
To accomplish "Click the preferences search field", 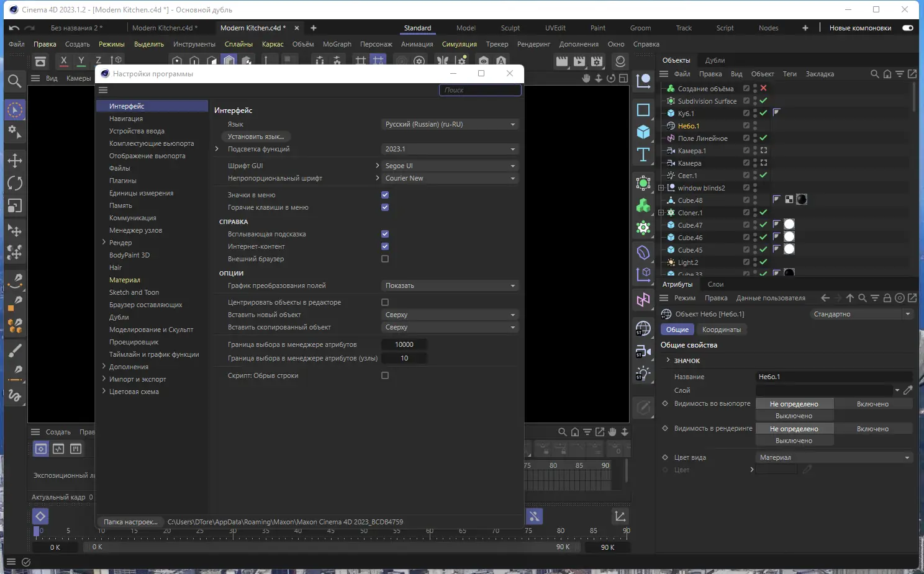I will [x=479, y=90].
